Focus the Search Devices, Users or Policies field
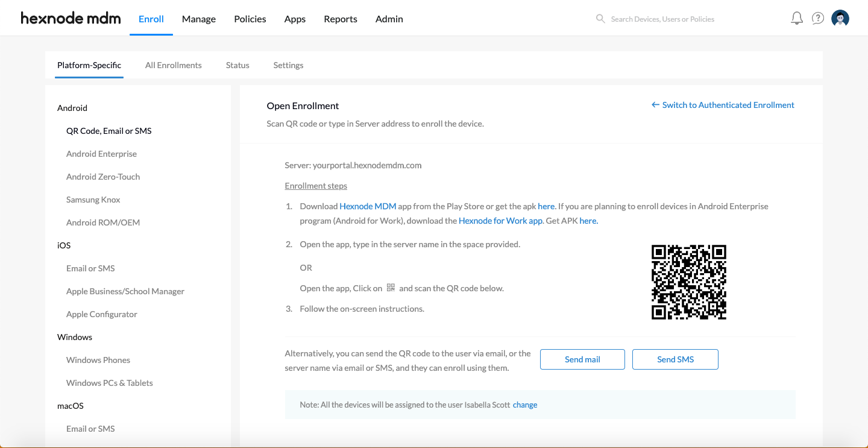 [x=662, y=19]
